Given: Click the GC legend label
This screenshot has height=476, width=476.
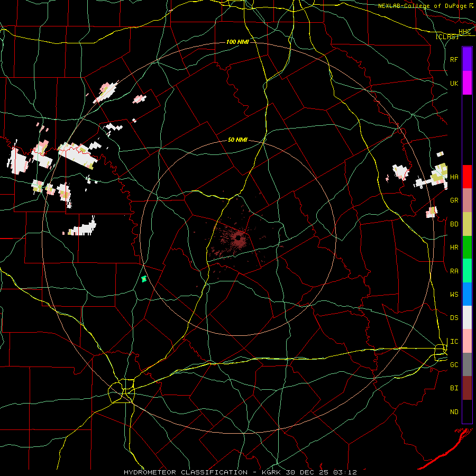Looking at the screenshot, I should pos(454,365).
